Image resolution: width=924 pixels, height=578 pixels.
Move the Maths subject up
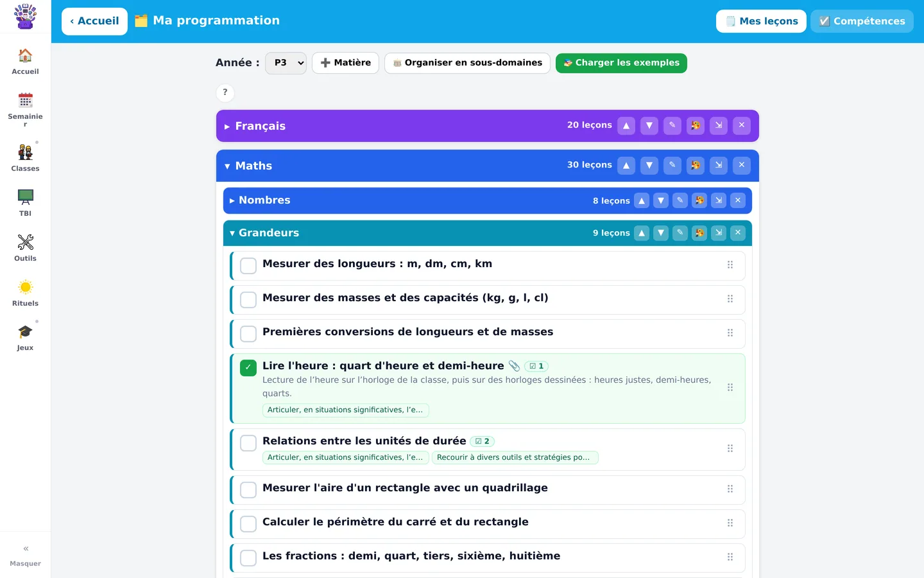(x=626, y=165)
